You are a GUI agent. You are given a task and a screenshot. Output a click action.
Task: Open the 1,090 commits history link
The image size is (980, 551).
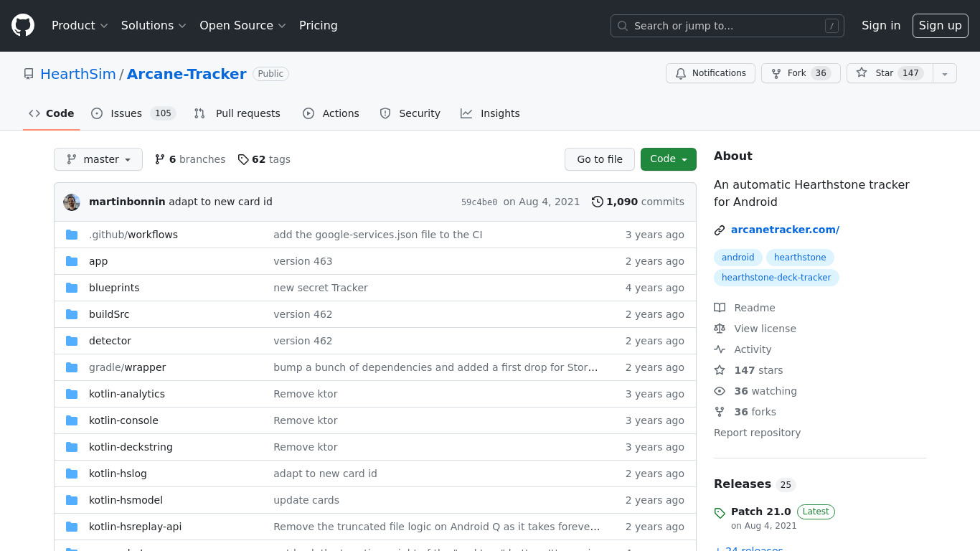point(638,202)
